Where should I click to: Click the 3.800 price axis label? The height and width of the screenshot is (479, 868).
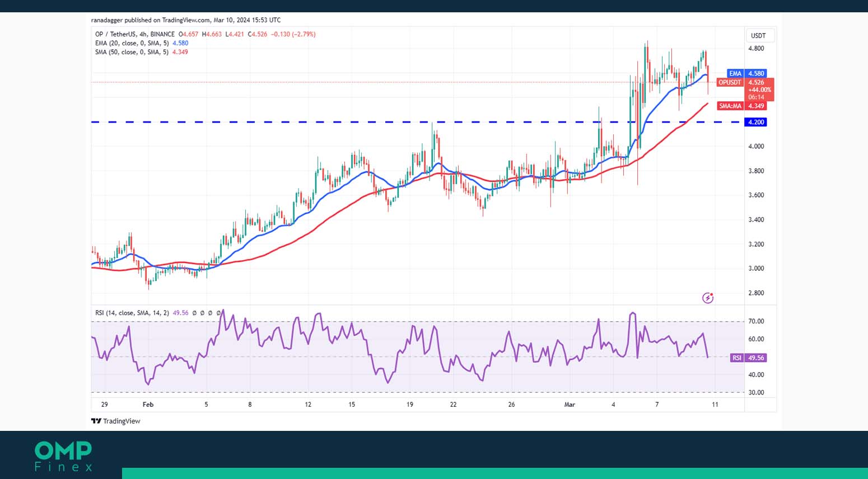pos(756,171)
